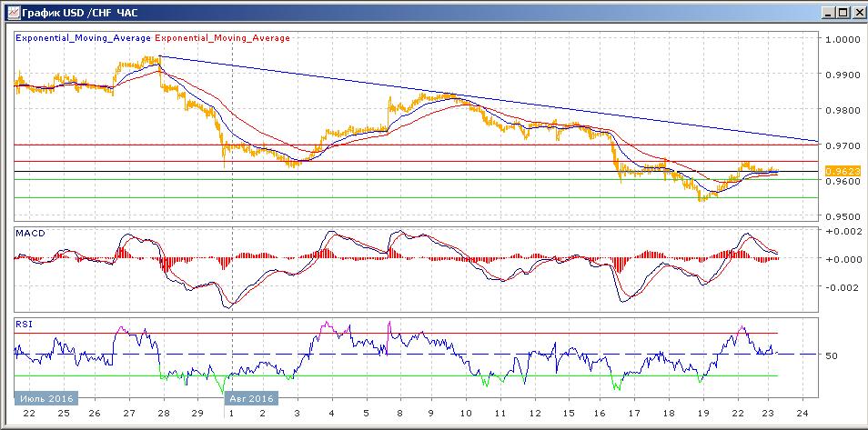868x430 pixels.
Task: Click date label 5 on time axis
Action: click(366, 414)
